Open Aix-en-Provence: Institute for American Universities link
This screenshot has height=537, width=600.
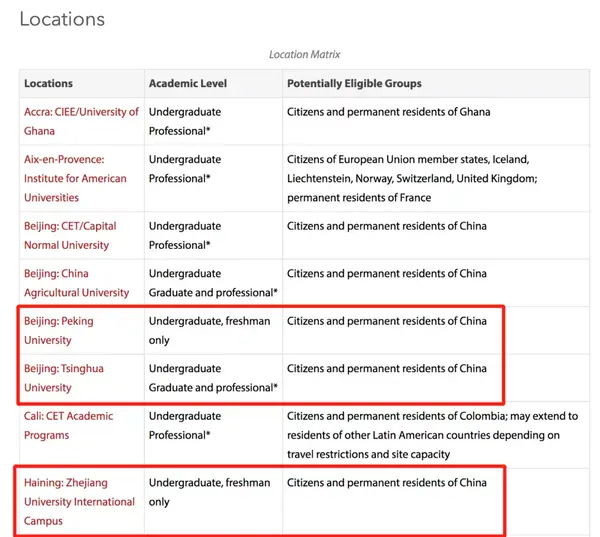pos(75,178)
